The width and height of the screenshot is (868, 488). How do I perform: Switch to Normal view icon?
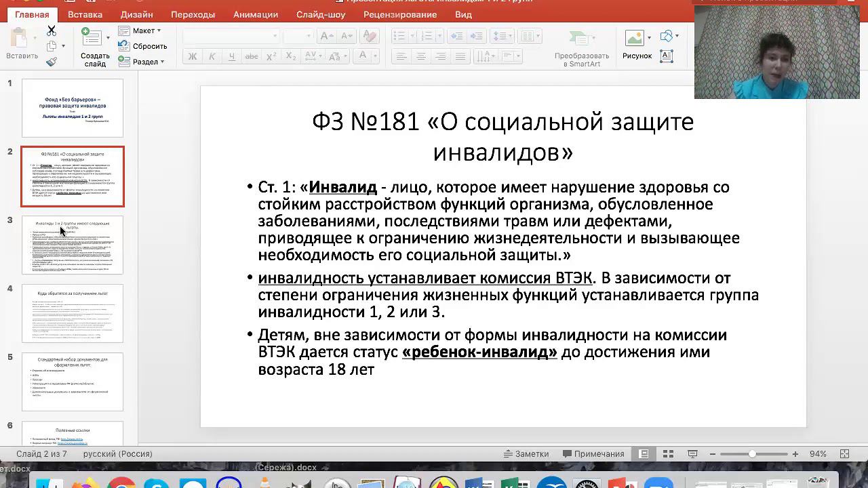[644, 454]
